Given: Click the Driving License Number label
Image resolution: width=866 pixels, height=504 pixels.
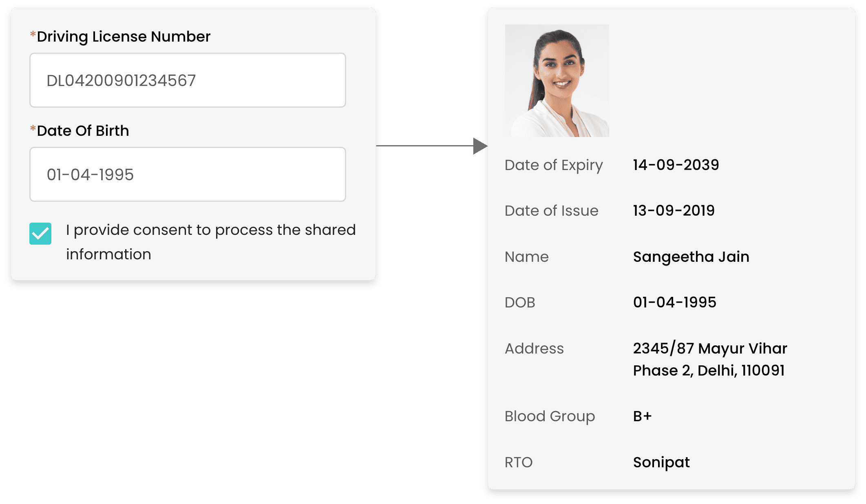Looking at the screenshot, I should coord(124,37).
